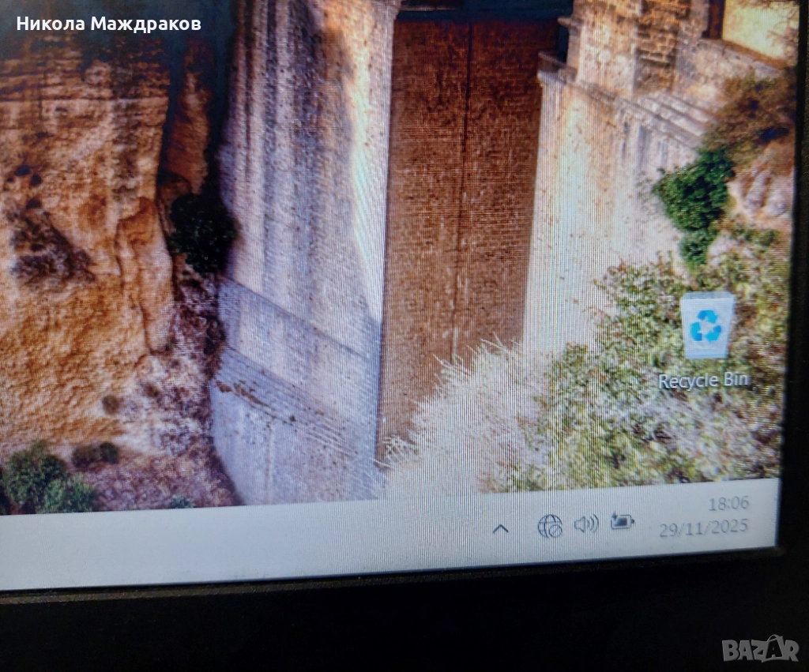Select the Recycle Bin desktop icon
The height and width of the screenshot is (672, 809).
tap(707, 325)
